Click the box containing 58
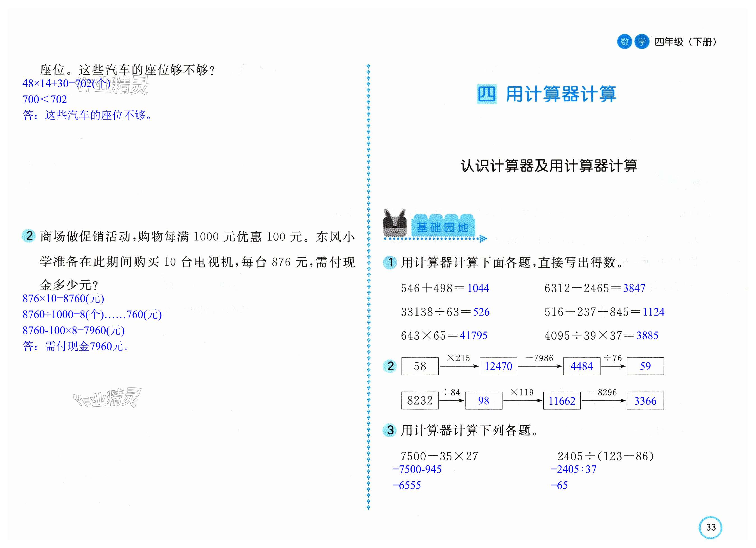Image resolution: width=756 pixels, height=548 pixels. pyautogui.click(x=420, y=366)
